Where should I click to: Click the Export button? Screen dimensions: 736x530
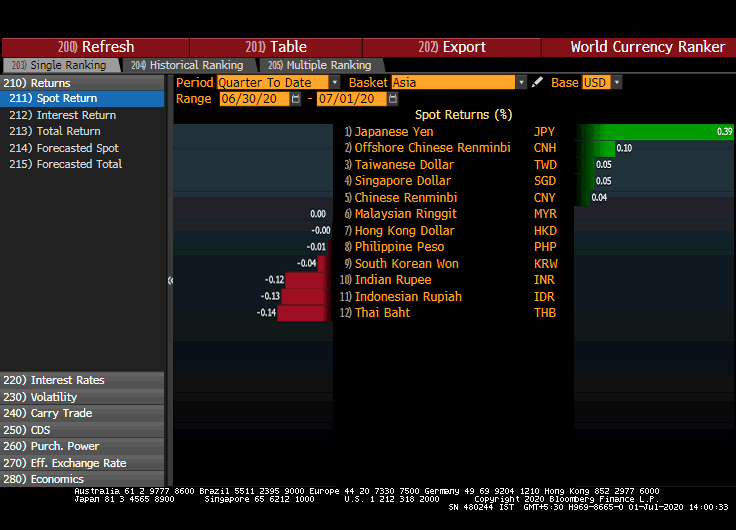coord(451,47)
